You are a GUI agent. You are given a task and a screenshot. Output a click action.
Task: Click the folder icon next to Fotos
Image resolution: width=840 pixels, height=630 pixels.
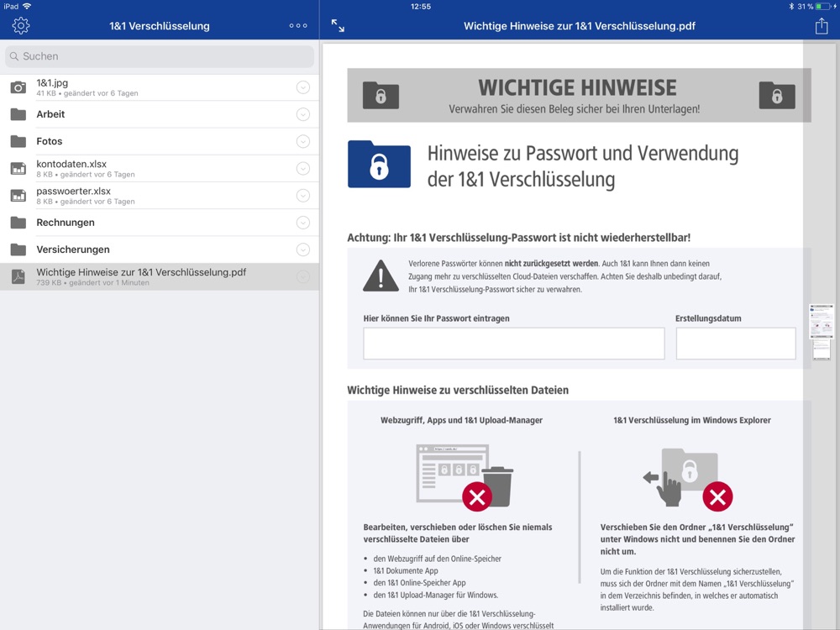point(18,141)
